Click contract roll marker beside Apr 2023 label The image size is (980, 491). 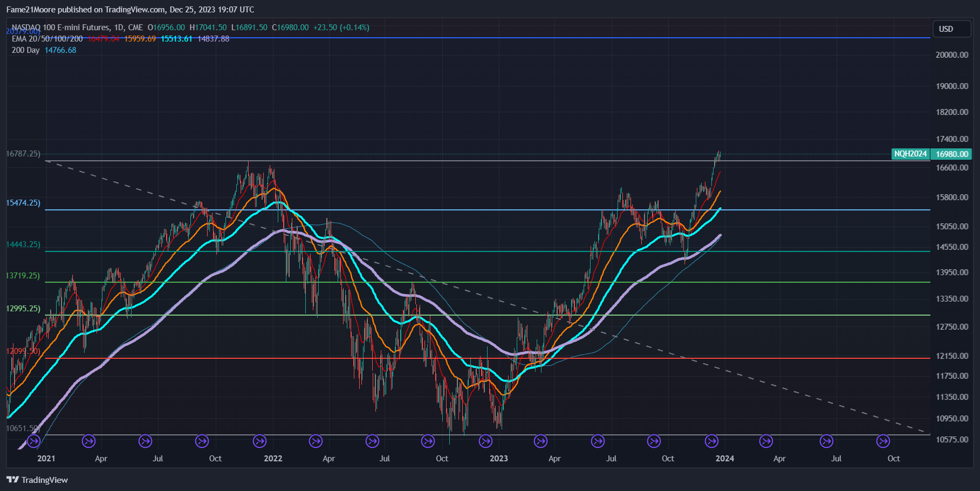540,441
